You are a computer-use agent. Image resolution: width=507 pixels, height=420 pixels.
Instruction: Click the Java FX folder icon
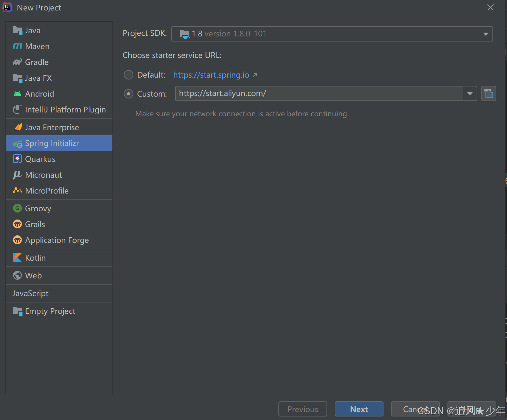[x=17, y=78]
